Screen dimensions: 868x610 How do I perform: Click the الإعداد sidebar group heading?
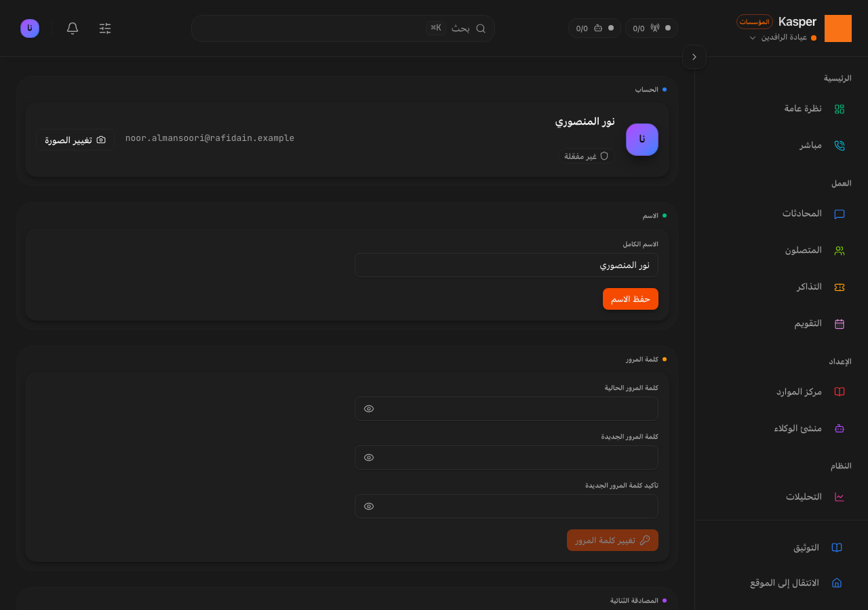pyautogui.click(x=840, y=362)
